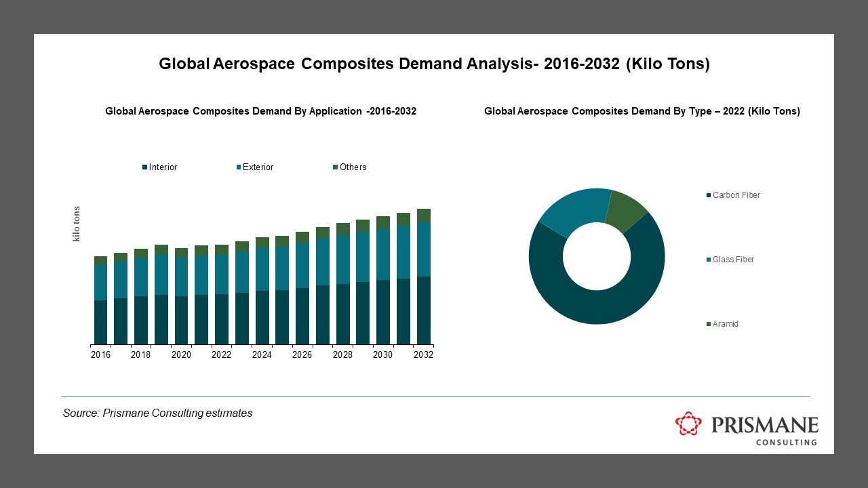Click the Exterior legend color marker
This screenshot has width=868, height=488.
tap(239, 167)
